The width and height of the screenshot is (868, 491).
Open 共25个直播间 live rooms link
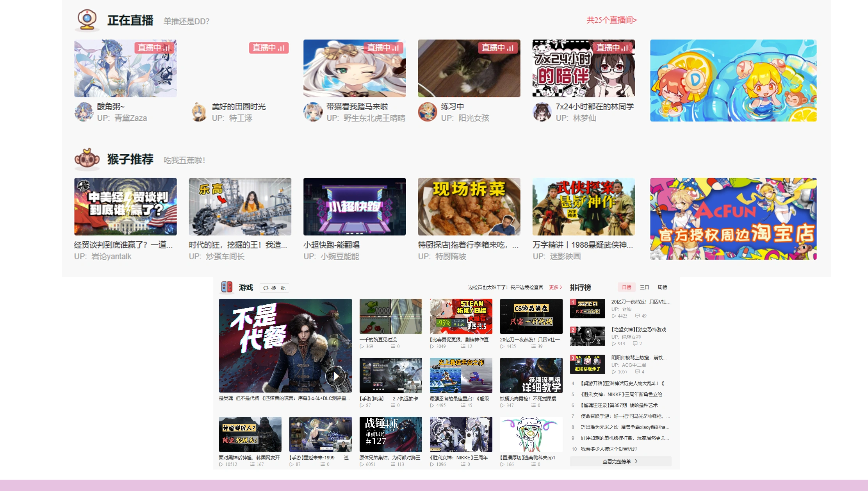[x=611, y=20]
